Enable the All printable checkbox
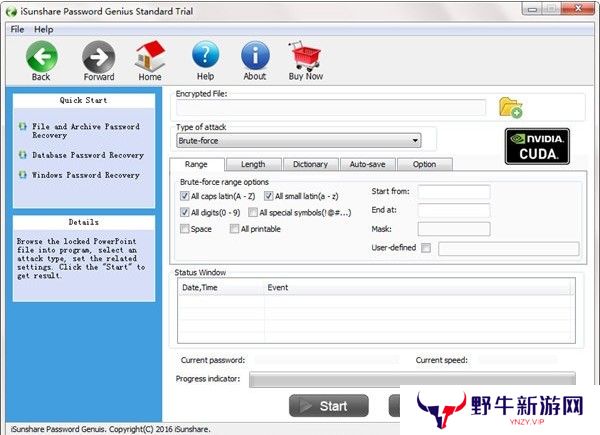This screenshot has height=435, width=600. coord(234,229)
